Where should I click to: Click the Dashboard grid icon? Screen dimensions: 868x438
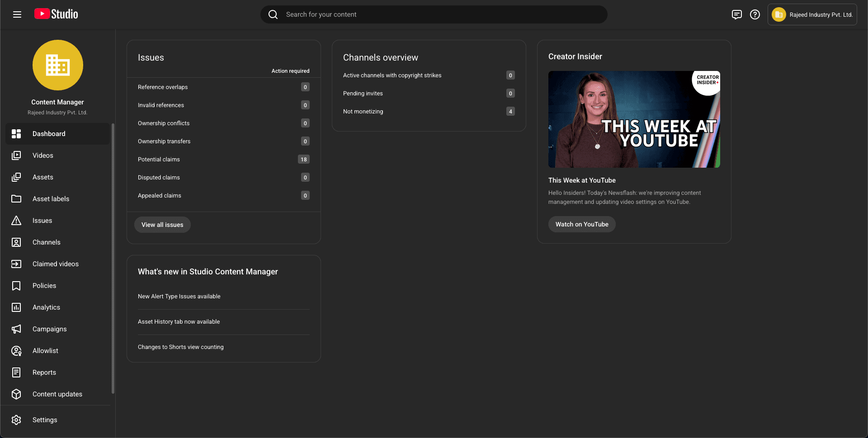[x=16, y=134]
